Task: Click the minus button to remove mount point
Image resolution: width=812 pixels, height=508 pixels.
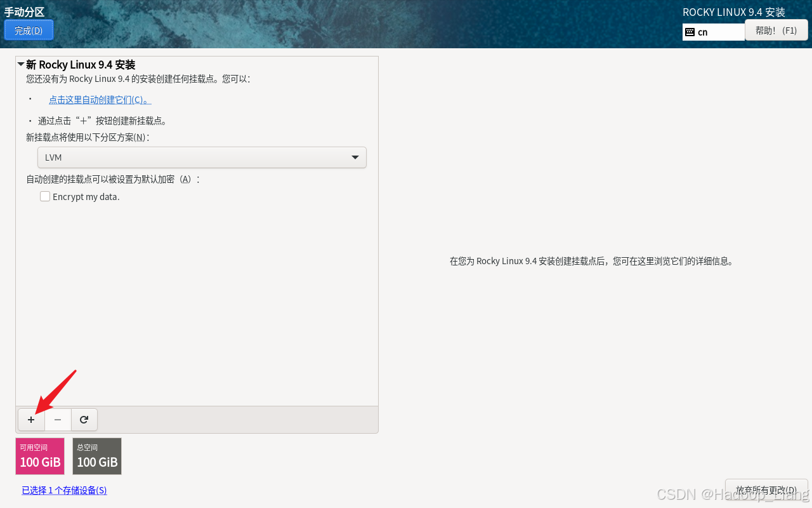Action: pyautogui.click(x=58, y=420)
